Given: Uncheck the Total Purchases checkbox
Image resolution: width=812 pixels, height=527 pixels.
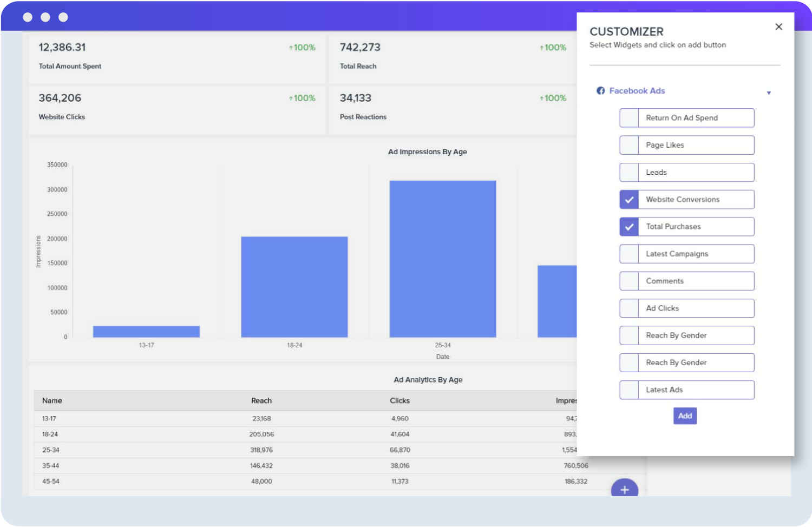Looking at the screenshot, I should [x=629, y=227].
